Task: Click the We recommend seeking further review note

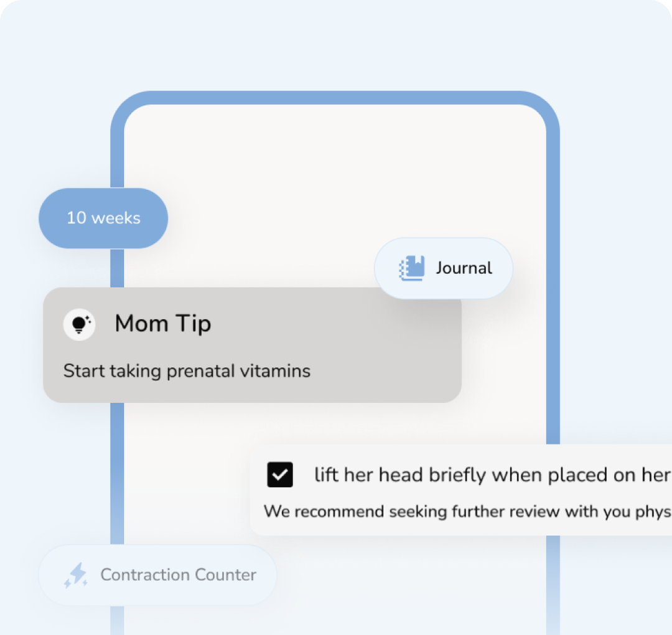Action: 467,512
